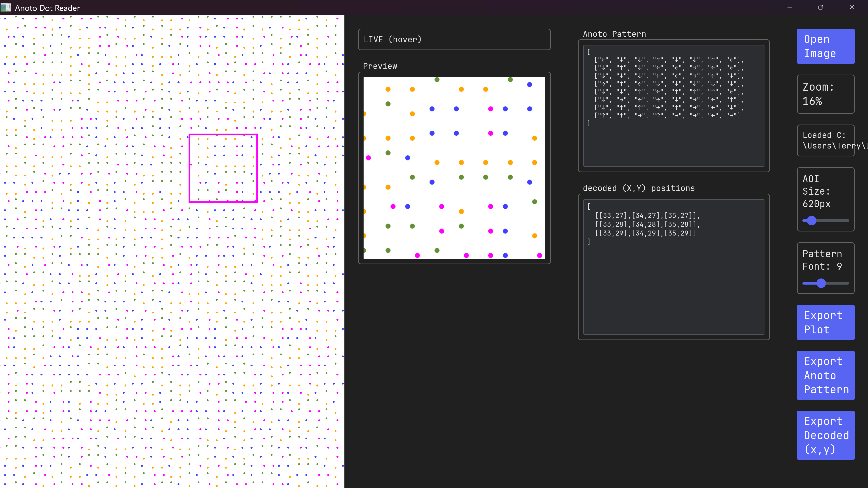
Task: Click the Loaded file path box
Action: pyautogui.click(x=825, y=140)
